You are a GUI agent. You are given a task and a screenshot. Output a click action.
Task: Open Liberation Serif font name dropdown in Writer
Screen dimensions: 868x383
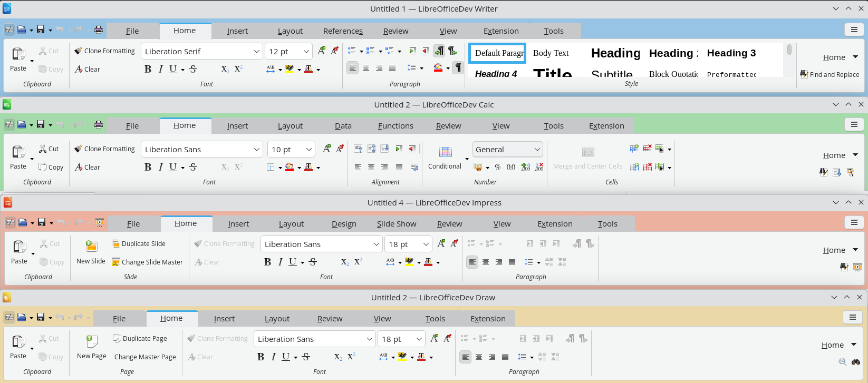pos(256,51)
